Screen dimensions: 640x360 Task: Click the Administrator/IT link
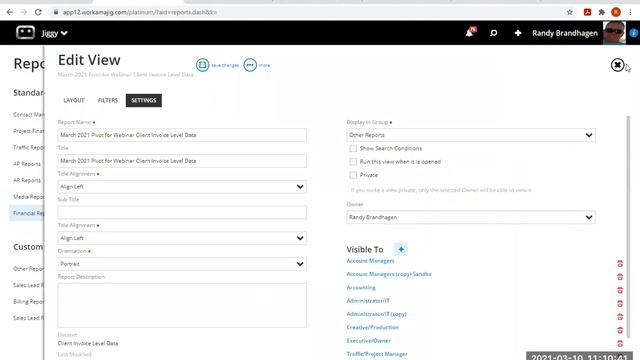[x=368, y=301]
